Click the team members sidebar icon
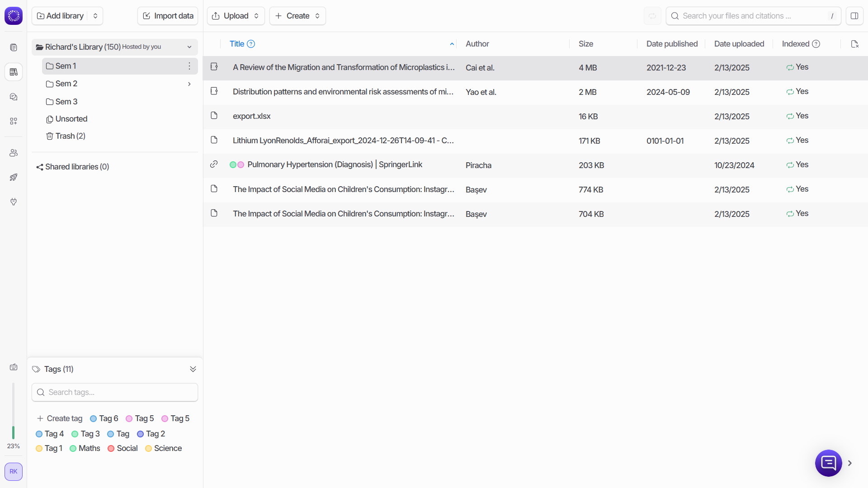868x488 pixels. [x=14, y=153]
